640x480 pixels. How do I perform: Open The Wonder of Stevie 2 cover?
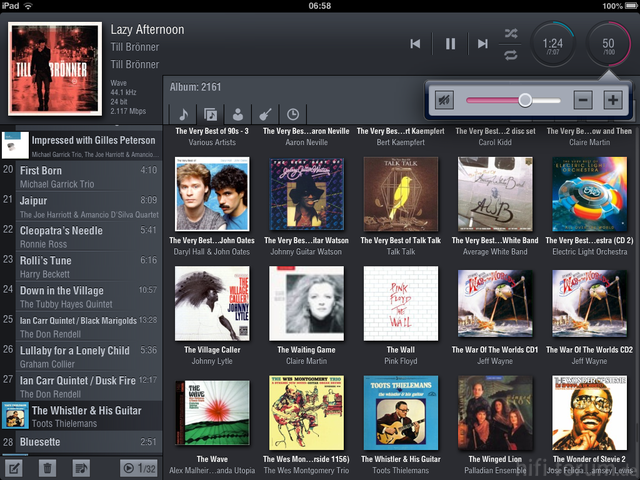(590, 413)
